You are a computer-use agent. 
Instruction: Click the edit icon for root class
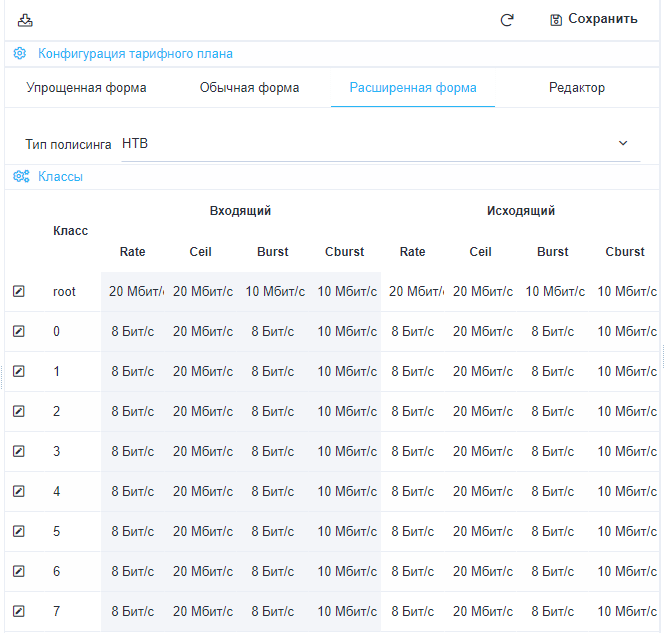pos(18,292)
